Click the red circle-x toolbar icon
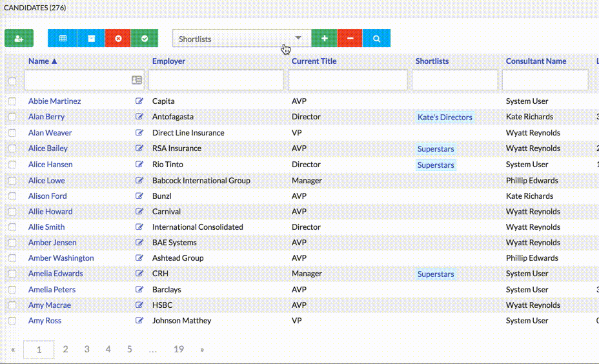 [117, 39]
